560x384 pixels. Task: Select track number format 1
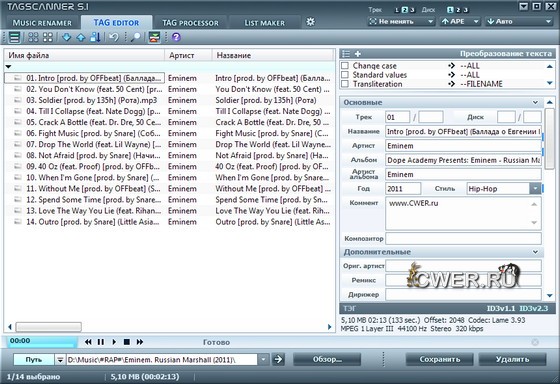397,10
